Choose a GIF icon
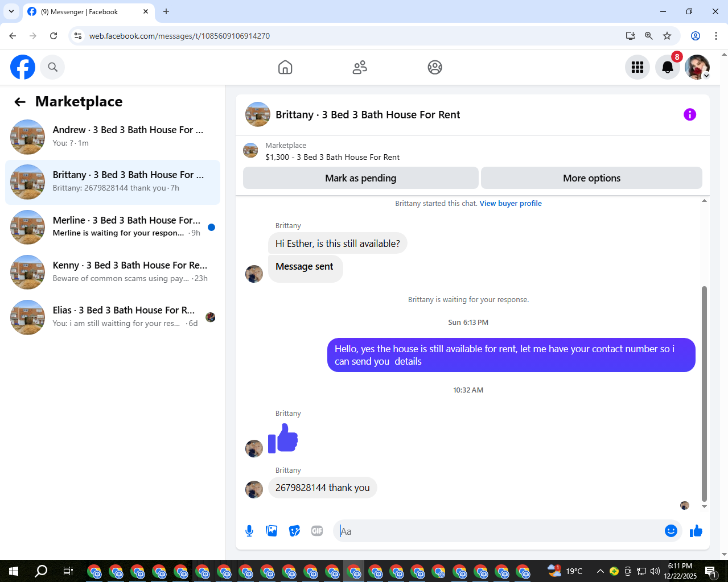Viewport: 728px width, 582px height. (317, 531)
